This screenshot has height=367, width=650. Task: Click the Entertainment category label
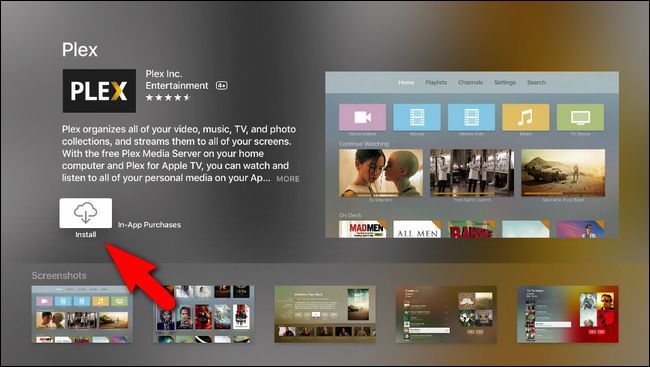177,85
